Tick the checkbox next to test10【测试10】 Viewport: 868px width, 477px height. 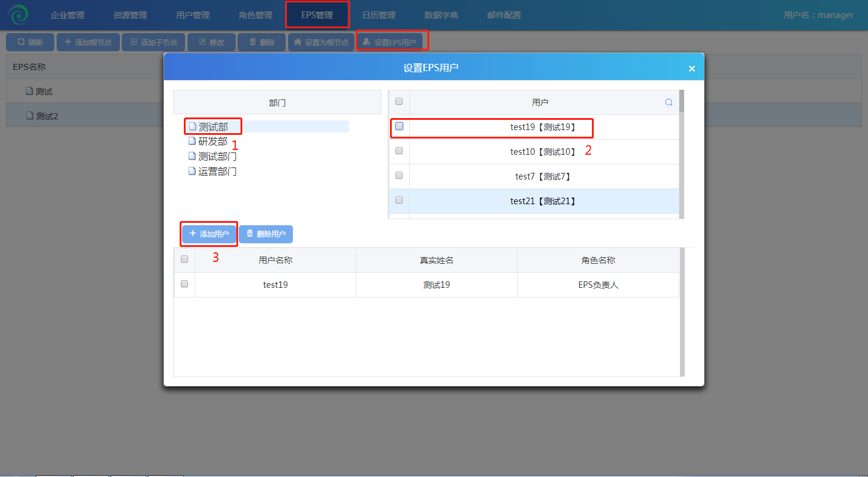399,151
